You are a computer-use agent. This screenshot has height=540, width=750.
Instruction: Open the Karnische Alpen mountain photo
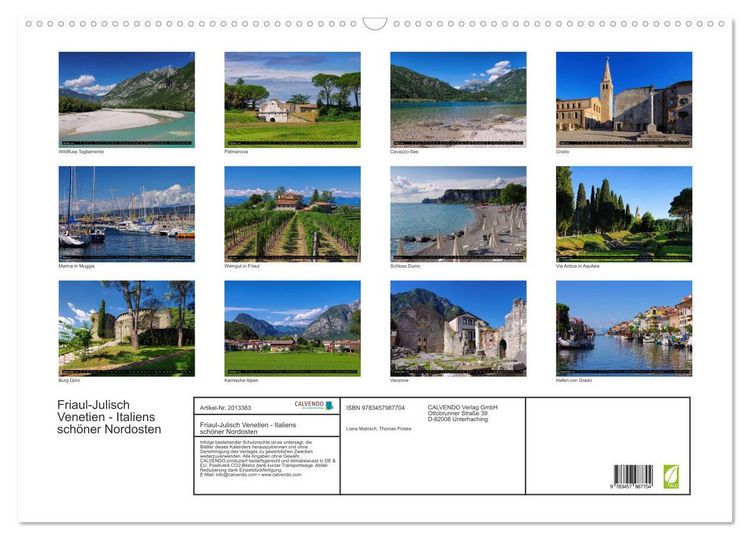(292, 328)
